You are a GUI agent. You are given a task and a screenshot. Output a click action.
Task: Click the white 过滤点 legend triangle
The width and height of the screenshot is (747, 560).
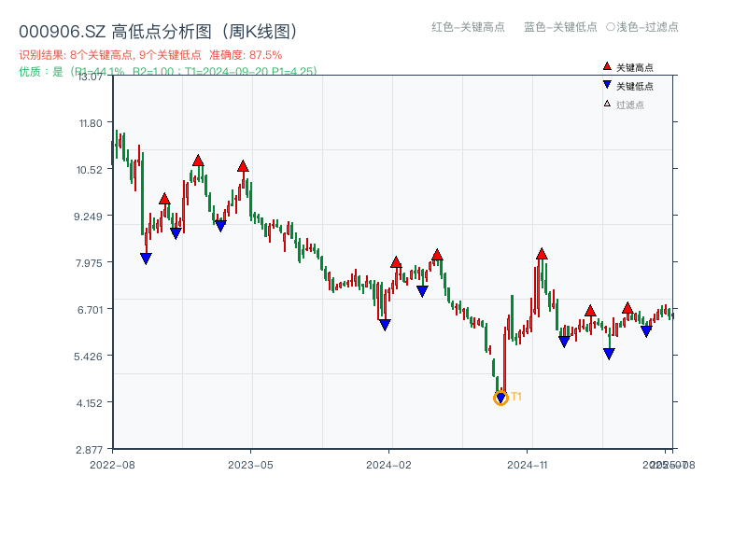click(x=607, y=104)
